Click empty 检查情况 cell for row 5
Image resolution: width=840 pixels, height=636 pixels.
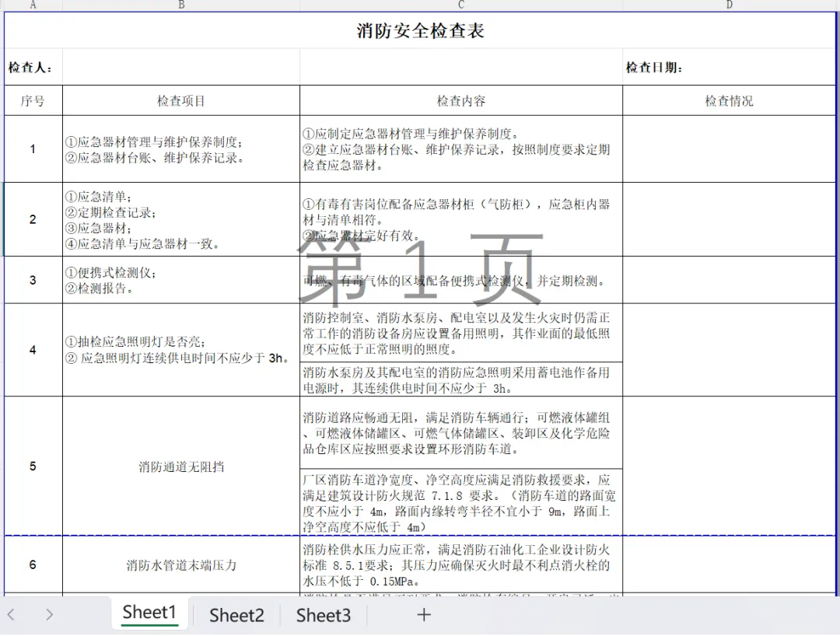click(x=729, y=466)
